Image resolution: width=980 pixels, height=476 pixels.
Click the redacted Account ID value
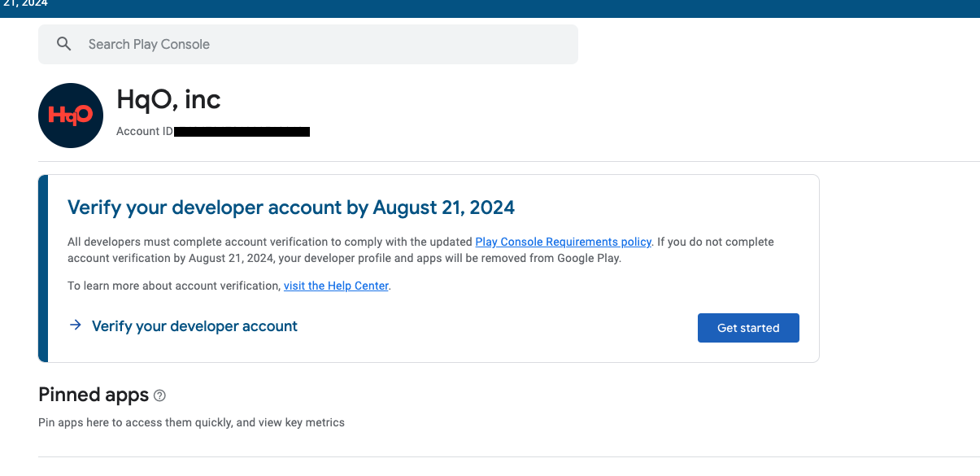click(242, 131)
